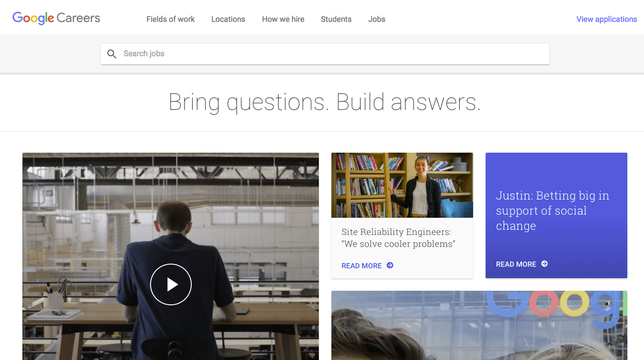Viewport: 644px width, 360px height.
Task: Open the bookshelf photo of the engineer
Action: click(402, 185)
